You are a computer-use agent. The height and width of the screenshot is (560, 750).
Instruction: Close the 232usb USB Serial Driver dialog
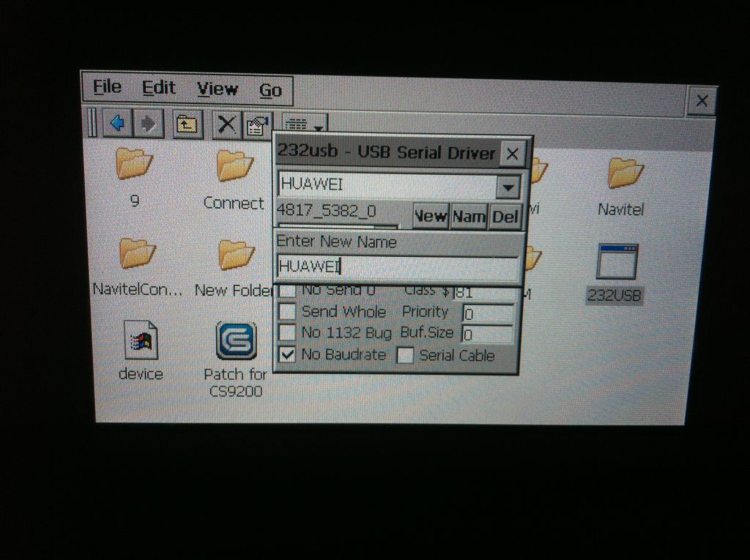point(512,154)
